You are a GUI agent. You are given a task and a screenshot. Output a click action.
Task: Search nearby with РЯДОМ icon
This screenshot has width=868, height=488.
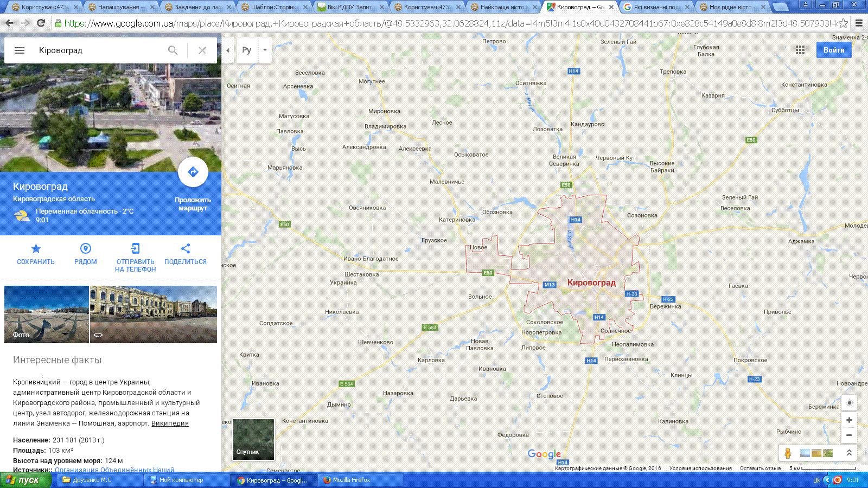(85, 254)
